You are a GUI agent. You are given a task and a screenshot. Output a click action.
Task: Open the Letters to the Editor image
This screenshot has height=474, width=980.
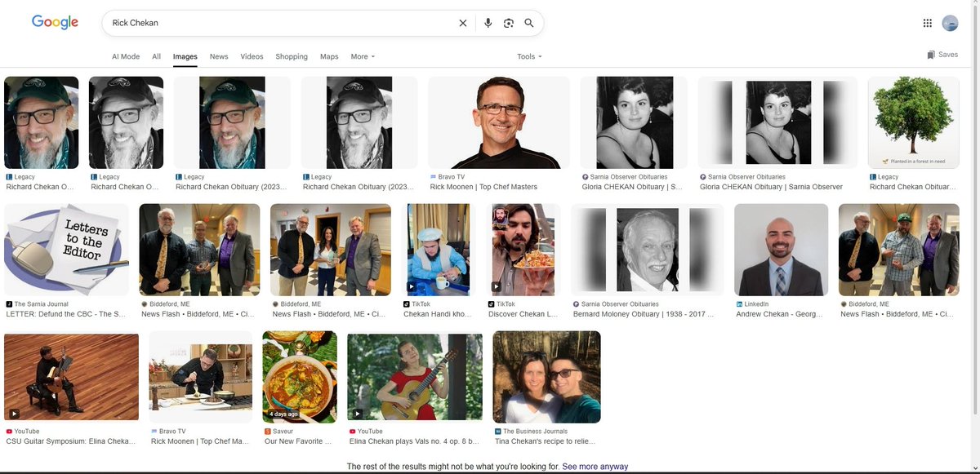coord(66,250)
